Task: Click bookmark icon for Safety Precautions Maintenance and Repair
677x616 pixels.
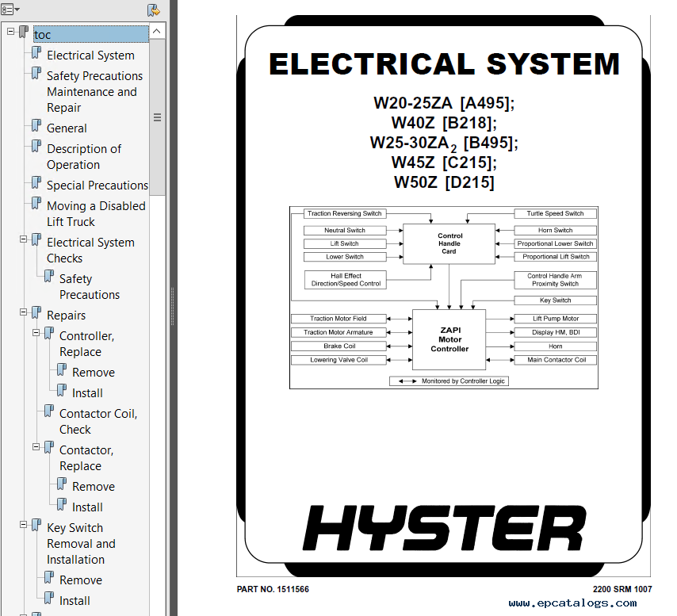Action: click(x=36, y=74)
